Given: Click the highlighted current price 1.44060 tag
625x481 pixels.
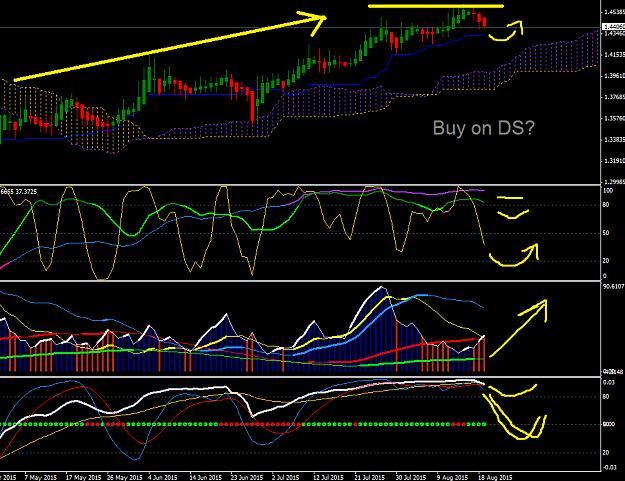Looking at the screenshot, I should click(614, 27).
